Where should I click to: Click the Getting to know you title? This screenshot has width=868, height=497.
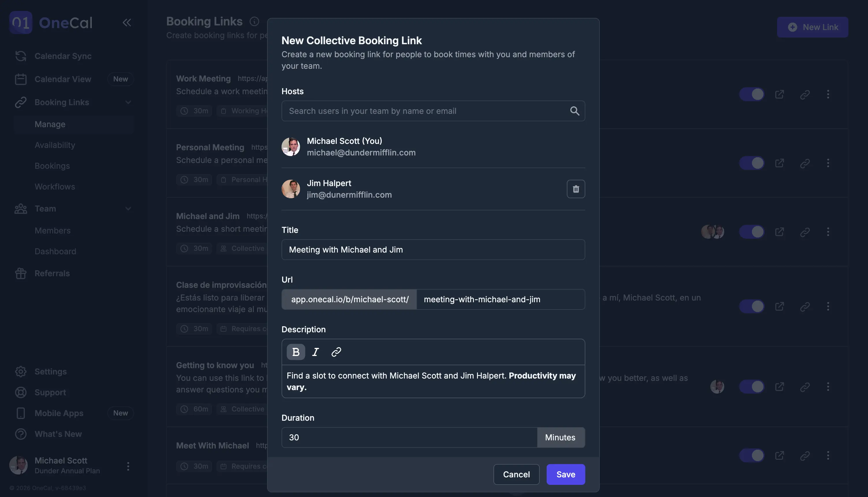pos(215,365)
